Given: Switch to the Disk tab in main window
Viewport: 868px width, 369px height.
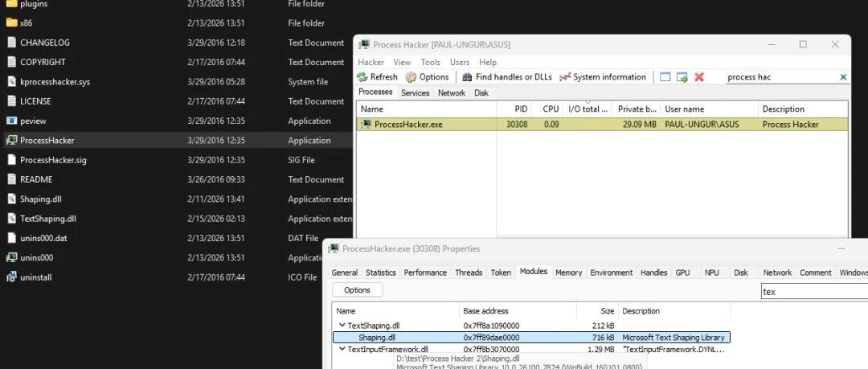Looking at the screenshot, I should (x=481, y=93).
